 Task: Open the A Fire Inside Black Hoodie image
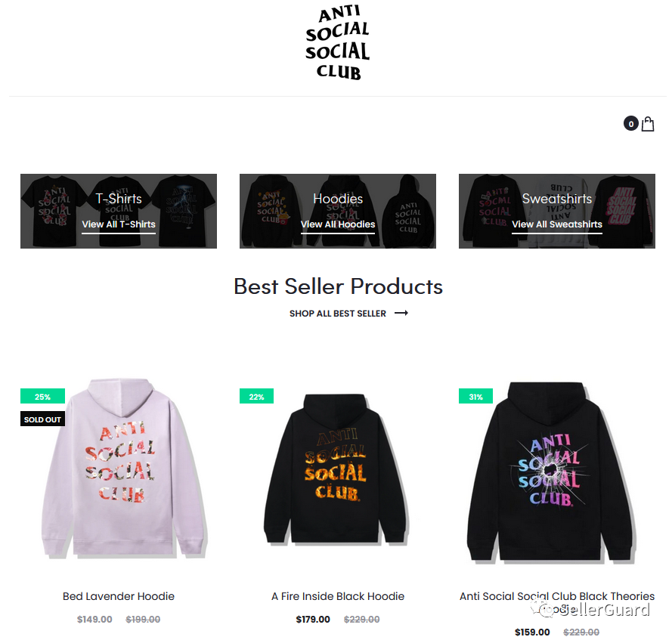(x=336, y=469)
